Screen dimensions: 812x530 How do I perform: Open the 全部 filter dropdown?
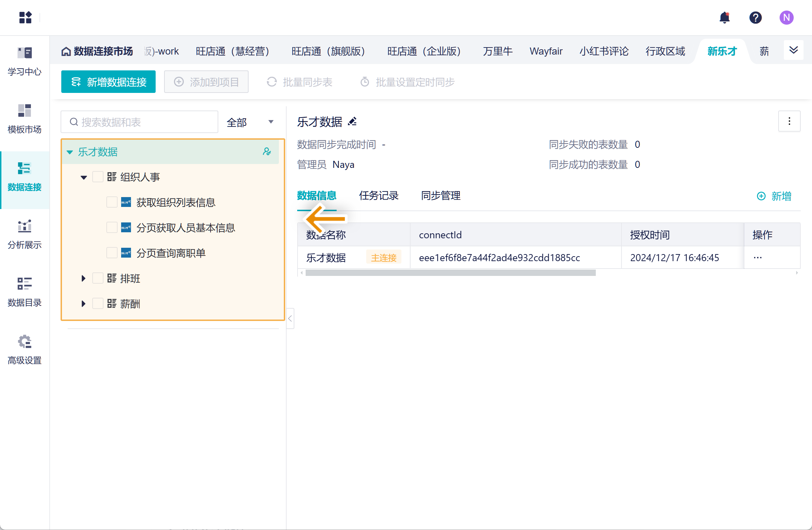[x=250, y=122]
